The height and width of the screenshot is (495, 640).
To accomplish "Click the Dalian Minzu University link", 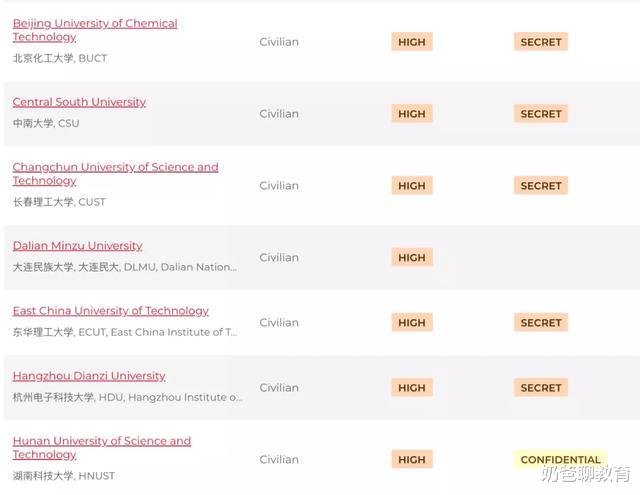I will coord(77,246).
